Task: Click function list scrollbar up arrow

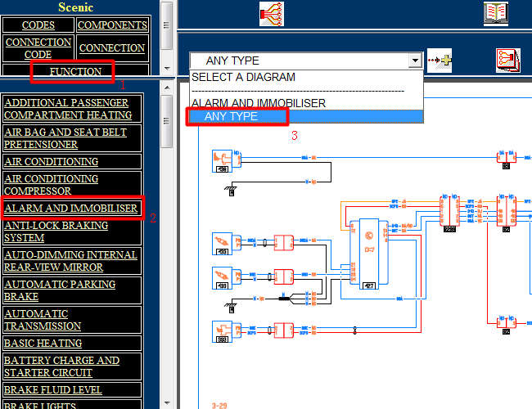Action: pos(167,88)
